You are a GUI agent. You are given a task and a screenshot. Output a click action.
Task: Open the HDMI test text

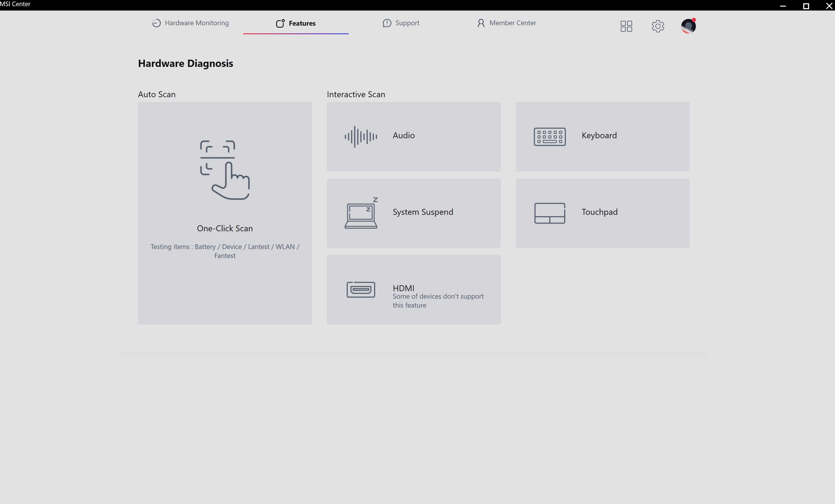tap(403, 288)
